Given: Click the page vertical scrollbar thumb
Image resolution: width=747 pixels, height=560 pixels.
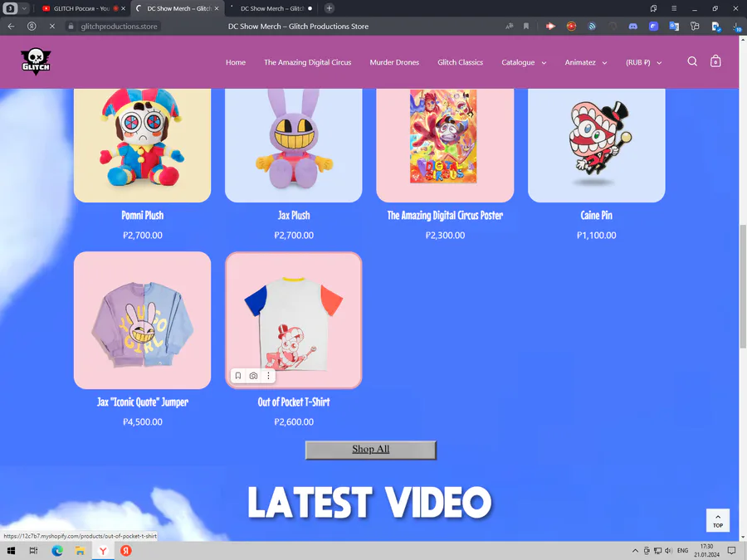Looking at the screenshot, I should pyautogui.click(x=743, y=285).
